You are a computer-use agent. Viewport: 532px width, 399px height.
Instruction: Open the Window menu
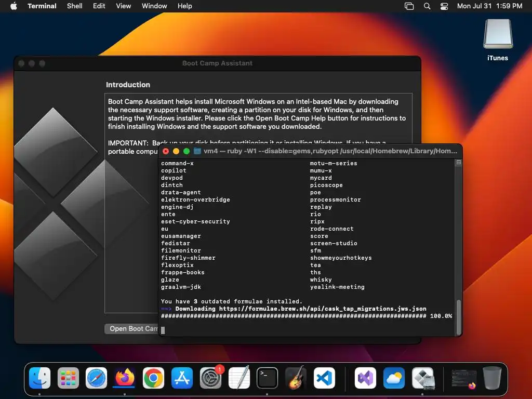pos(154,6)
